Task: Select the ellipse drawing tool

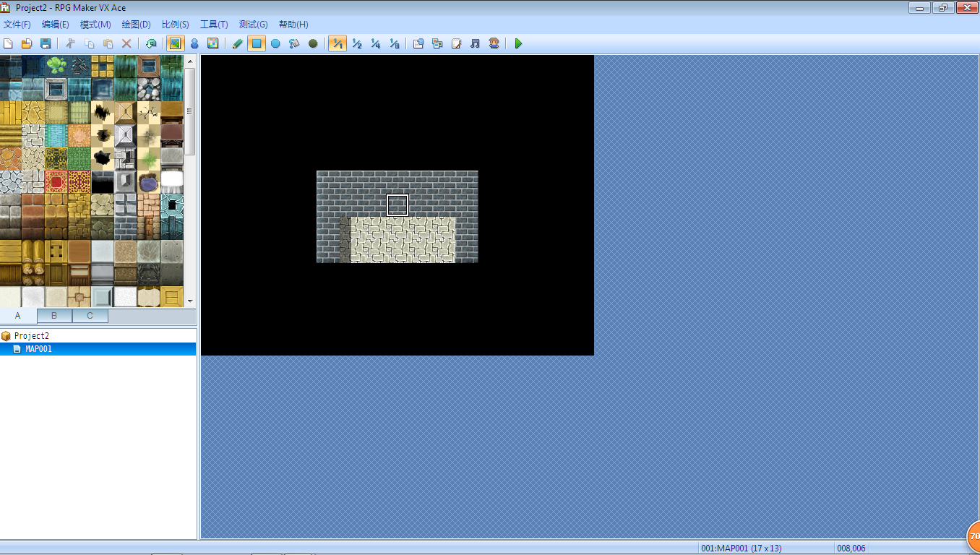Action: tap(275, 43)
